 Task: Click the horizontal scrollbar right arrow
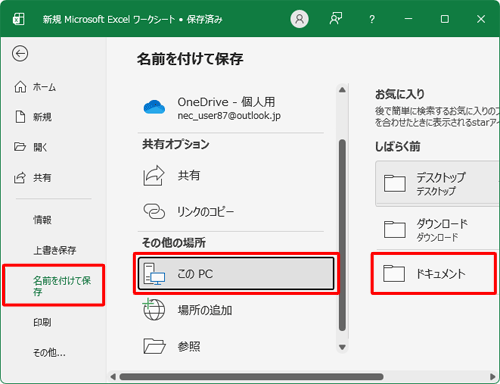(x=493, y=377)
